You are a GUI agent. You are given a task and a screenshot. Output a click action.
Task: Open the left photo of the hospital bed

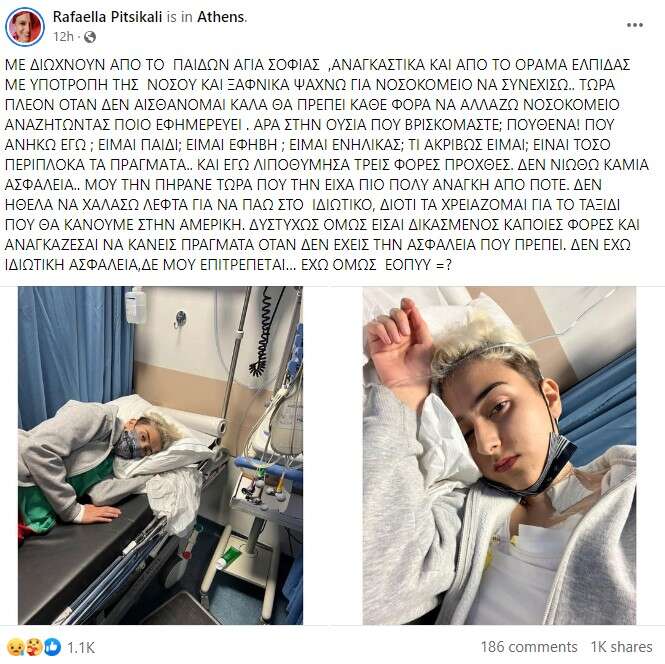pyautogui.click(x=160, y=455)
